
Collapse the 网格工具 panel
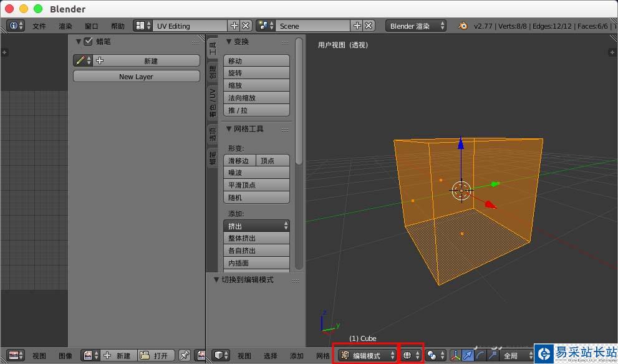pyautogui.click(x=229, y=129)
